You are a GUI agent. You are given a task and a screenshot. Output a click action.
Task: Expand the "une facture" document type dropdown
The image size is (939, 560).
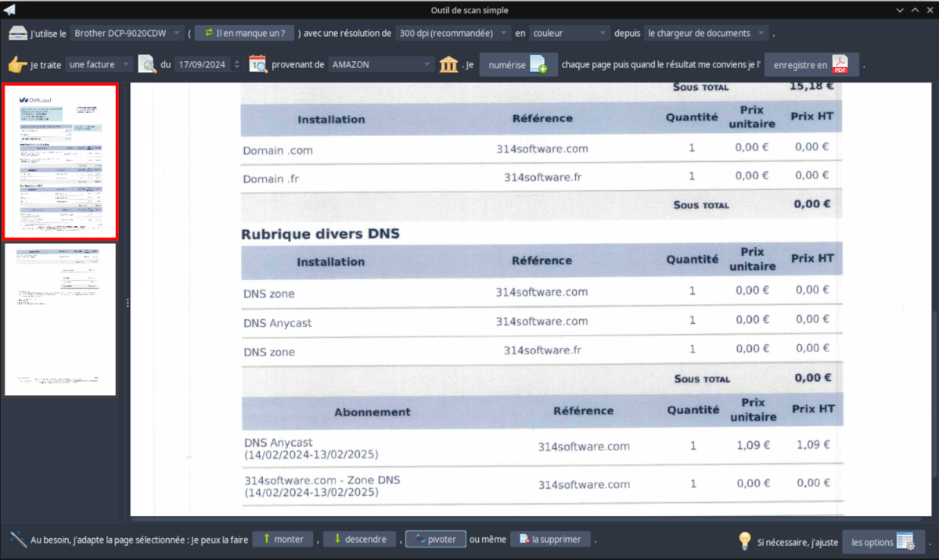click(100, 64)
